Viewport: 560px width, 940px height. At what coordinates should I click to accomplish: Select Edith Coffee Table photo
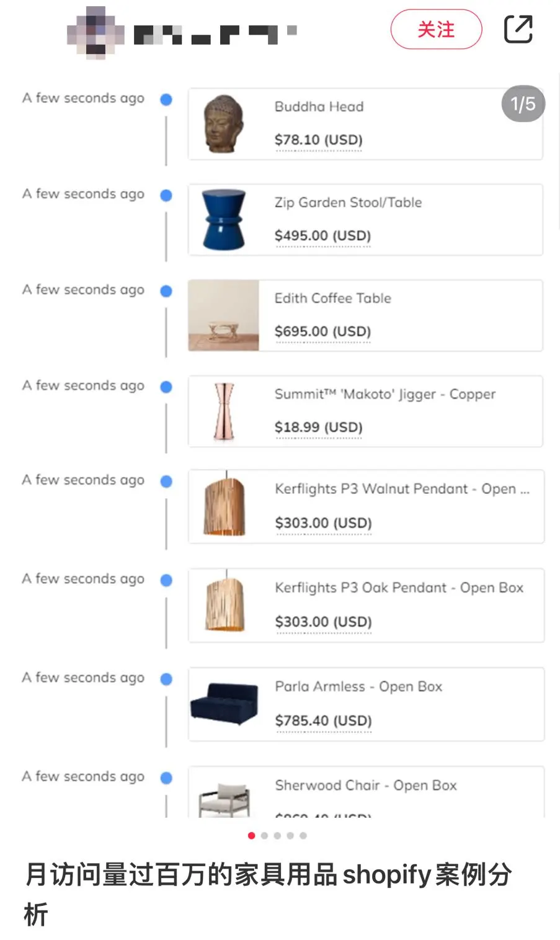pyautogui.click(x=223, y=315)
